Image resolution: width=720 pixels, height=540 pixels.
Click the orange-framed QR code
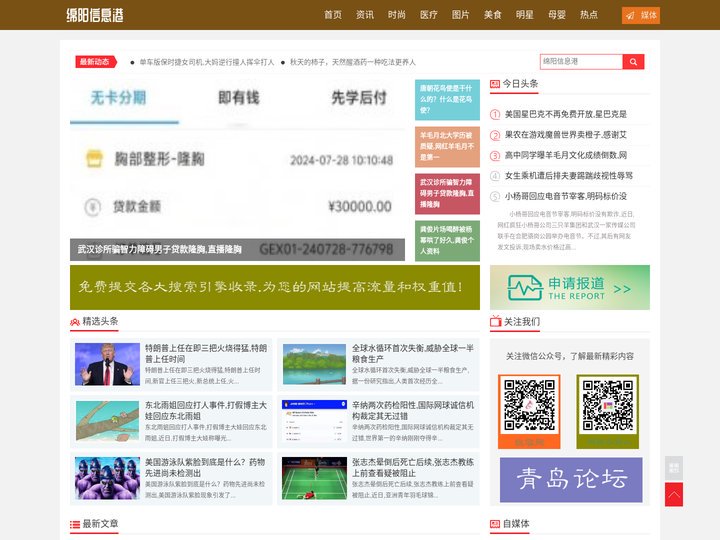tap(529, 411)
